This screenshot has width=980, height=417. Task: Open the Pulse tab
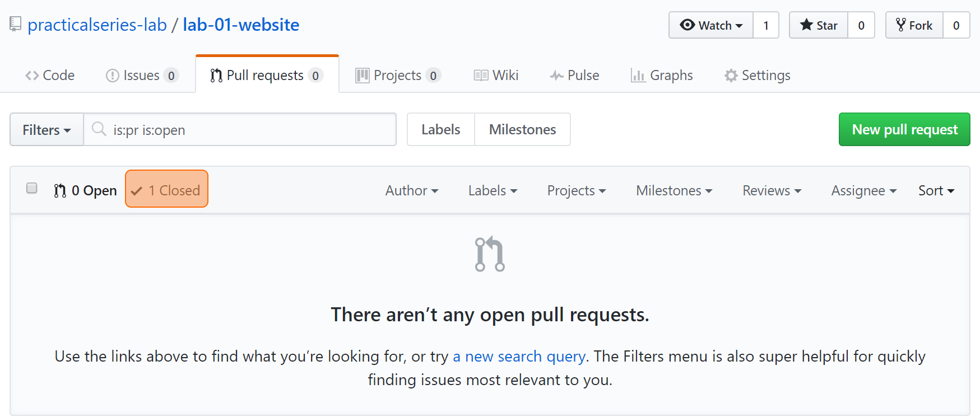pos(575,75)
